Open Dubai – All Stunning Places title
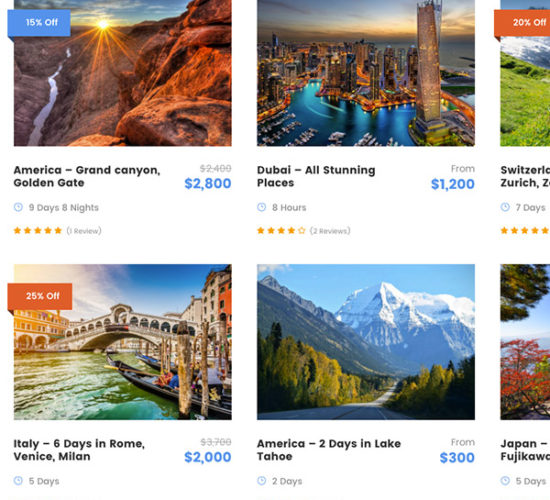550x500 pixels. click(316, 176)
